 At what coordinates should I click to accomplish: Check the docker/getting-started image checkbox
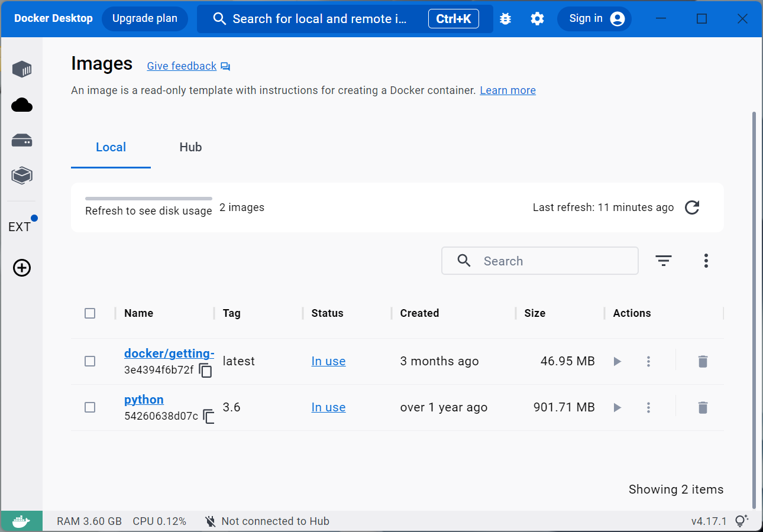click(x=90, y=361)
